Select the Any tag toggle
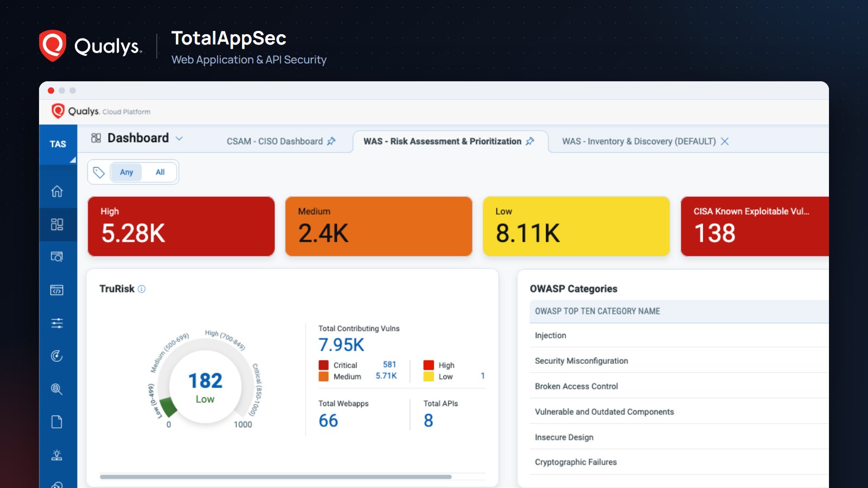Viewport: 868px width, 488px height. pyautogui.click(x=126, y=172)
